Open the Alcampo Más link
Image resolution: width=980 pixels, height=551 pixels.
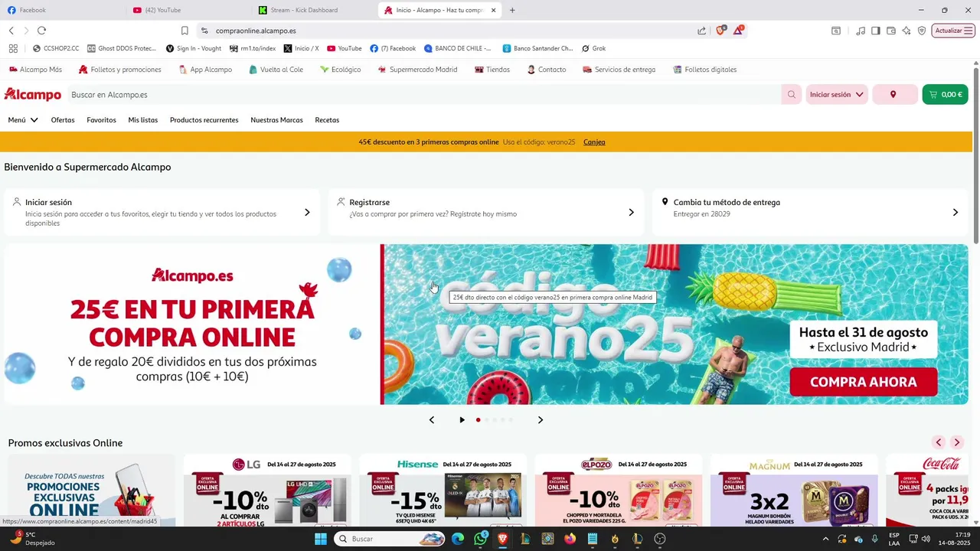coord(35,70)
